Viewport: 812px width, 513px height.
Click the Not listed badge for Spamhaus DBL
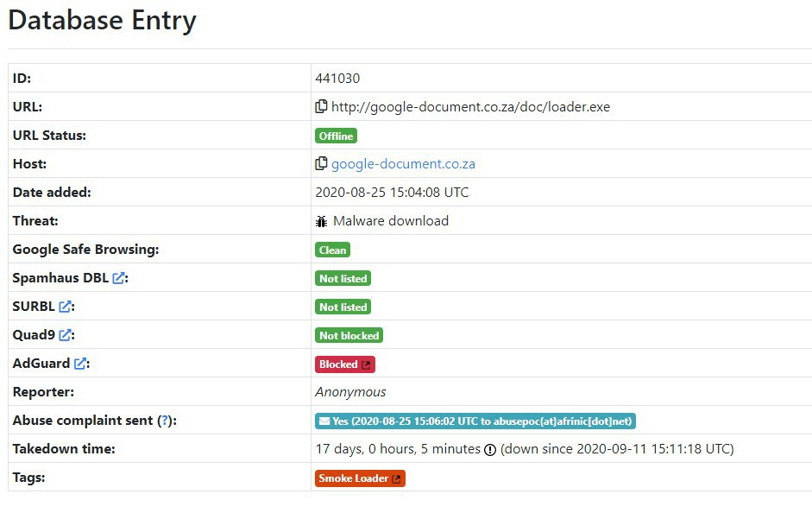point(343,278)
